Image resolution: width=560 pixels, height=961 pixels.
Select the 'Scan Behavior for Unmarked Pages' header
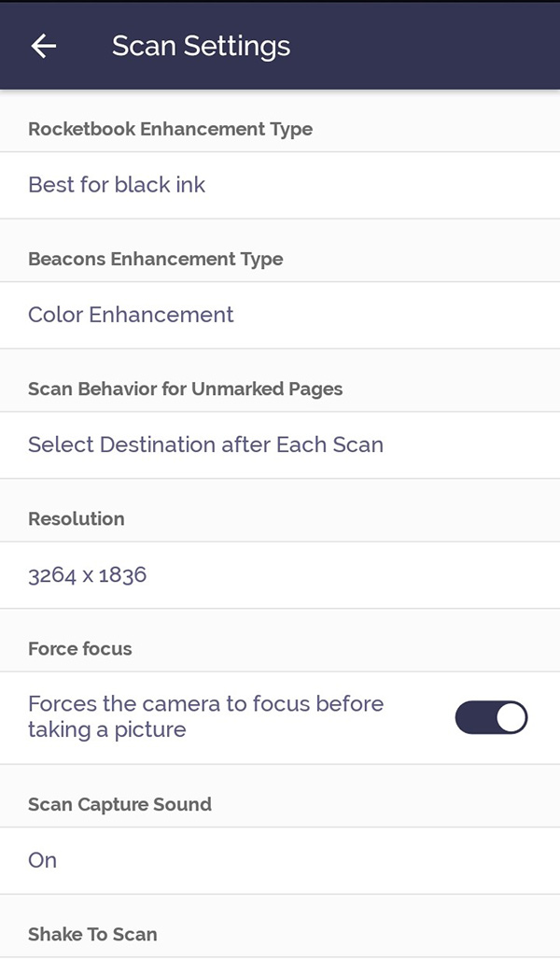point(185,389)
